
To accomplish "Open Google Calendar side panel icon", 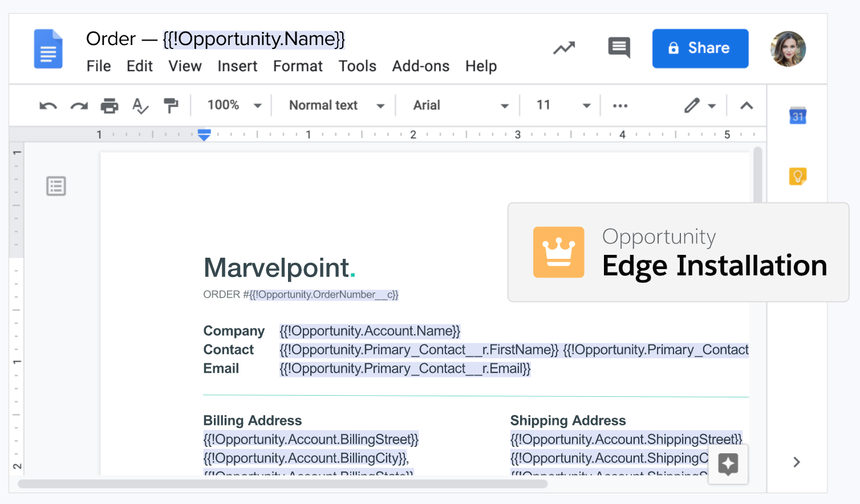I will pyautogui.click(x=798, y=116).
